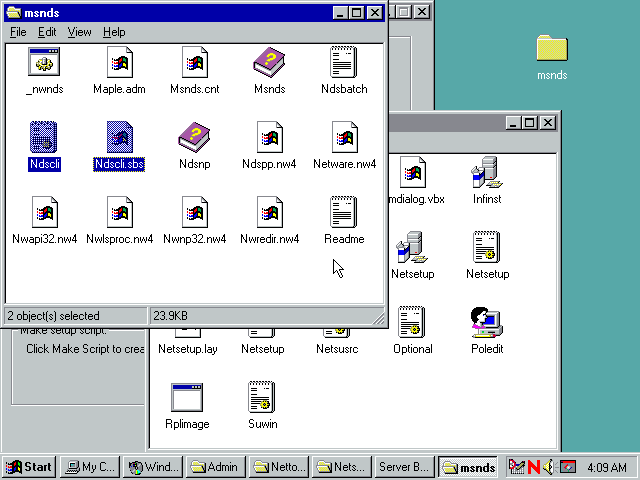Select the Netware.nw4 file icon
The image size is (640, 480).
coord(344,137)
